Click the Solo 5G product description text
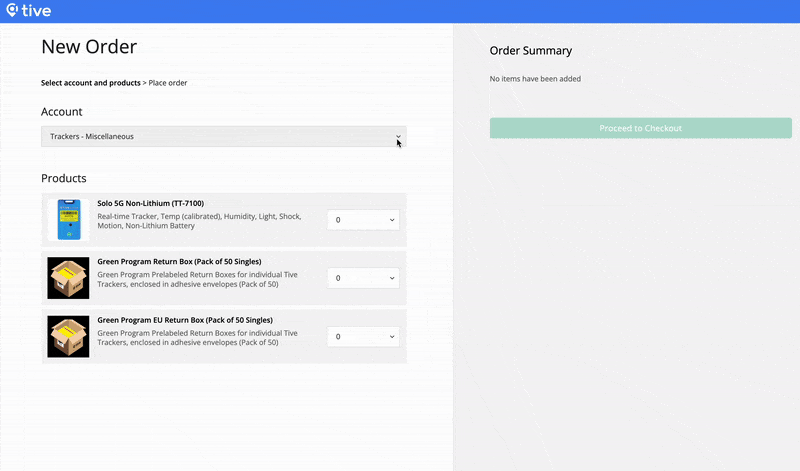 (199, 221)
